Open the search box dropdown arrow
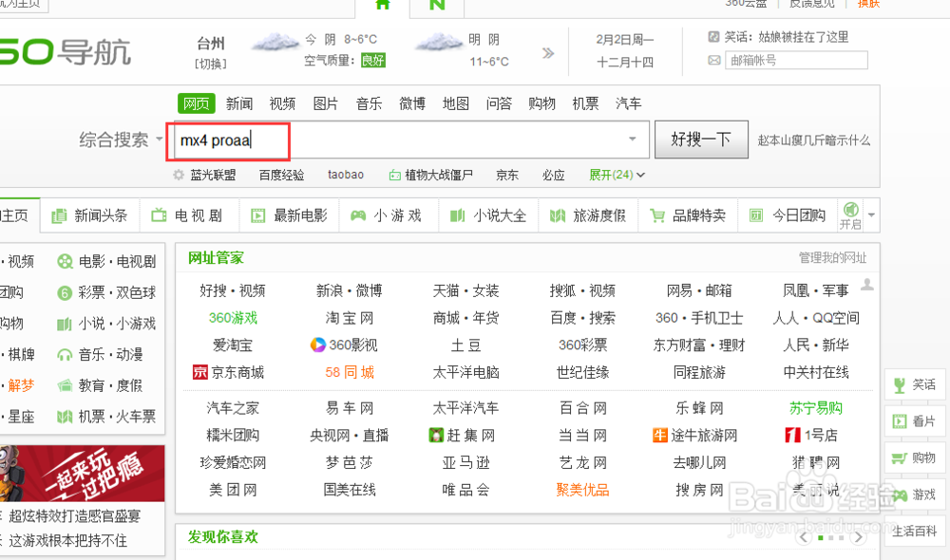This screenshot has width=950, height=560. 631,140
